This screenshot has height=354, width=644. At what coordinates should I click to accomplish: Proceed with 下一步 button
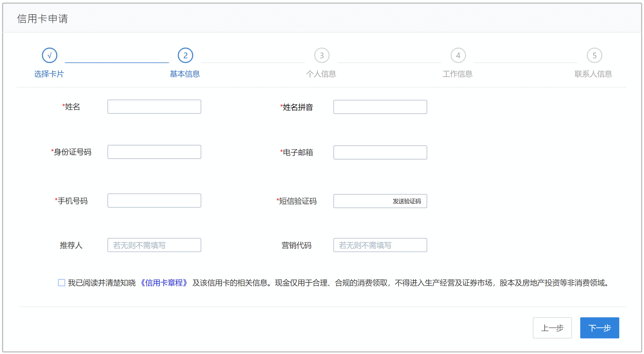(600, 328)
